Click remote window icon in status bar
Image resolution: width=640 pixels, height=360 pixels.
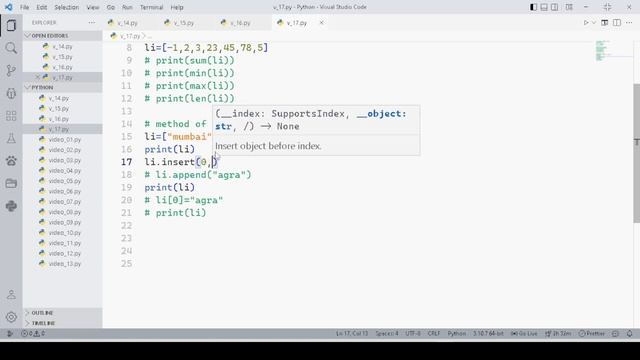tap(10, 333)
